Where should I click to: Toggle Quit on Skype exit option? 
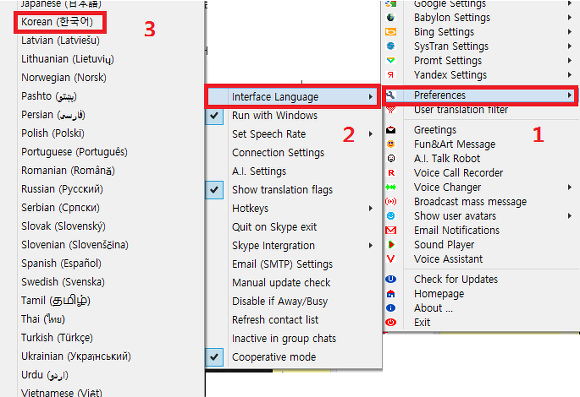click(274, 227)
